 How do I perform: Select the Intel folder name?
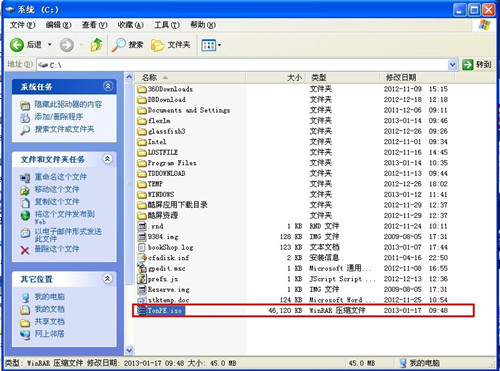(157, 142)
